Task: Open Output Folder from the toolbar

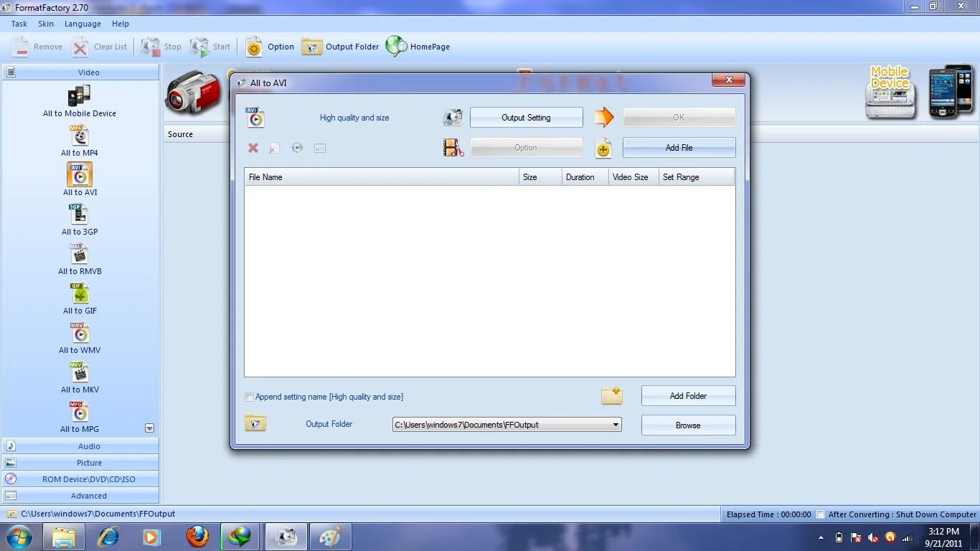Action: 340,47
